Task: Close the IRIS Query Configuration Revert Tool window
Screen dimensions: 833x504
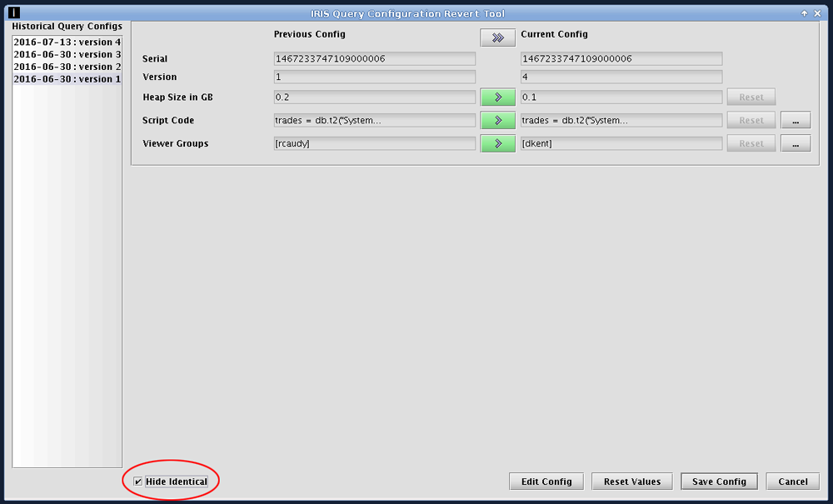Action: coord(818,13)
